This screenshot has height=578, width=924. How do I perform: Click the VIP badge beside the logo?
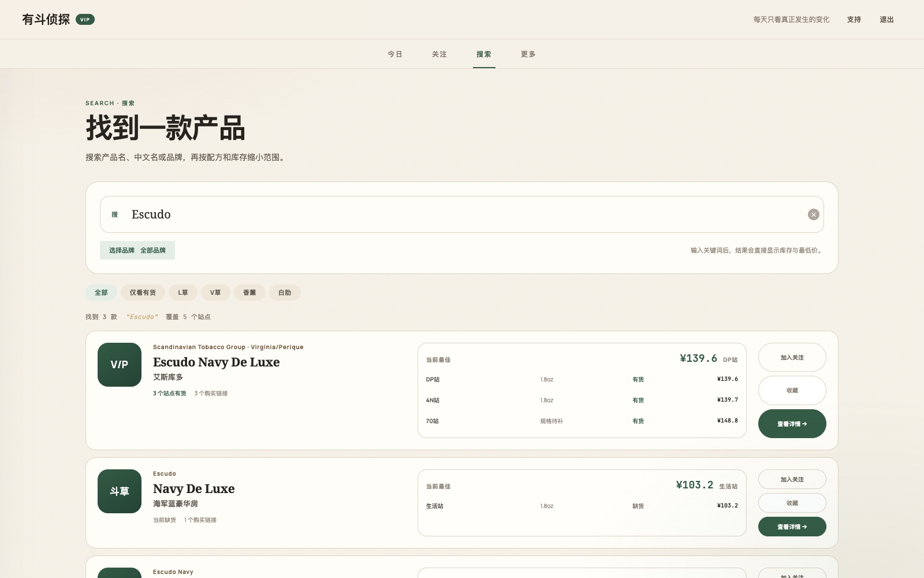point(85,20)
